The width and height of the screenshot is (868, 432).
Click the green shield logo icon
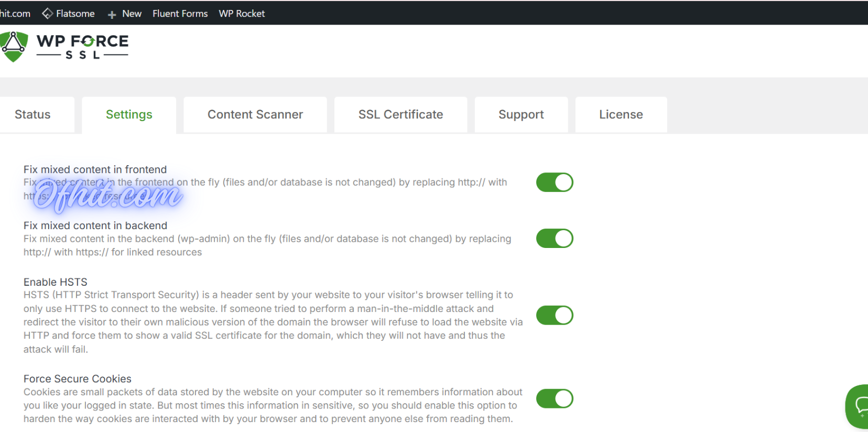pyautogui.click(x=14, y=46)
